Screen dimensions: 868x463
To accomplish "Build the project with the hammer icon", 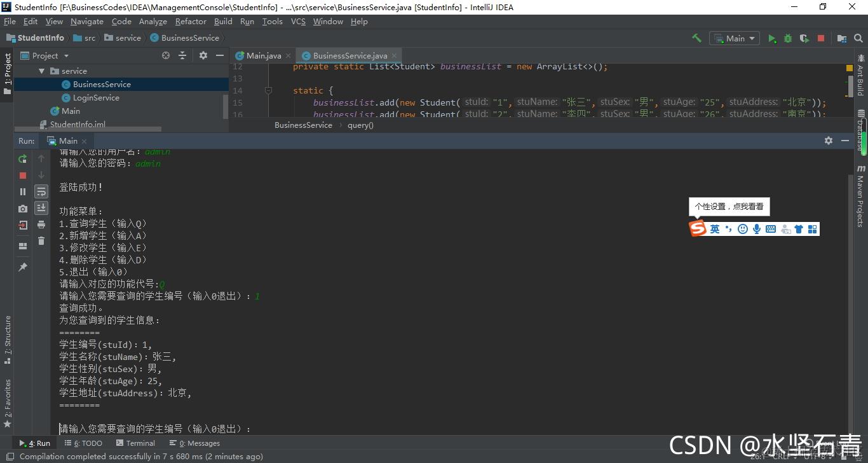I will 696,38.
